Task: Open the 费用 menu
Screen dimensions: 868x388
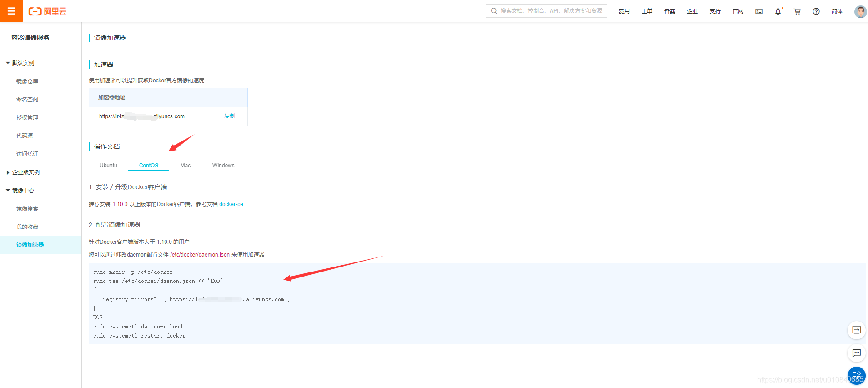Action: [x=624, y=11]
